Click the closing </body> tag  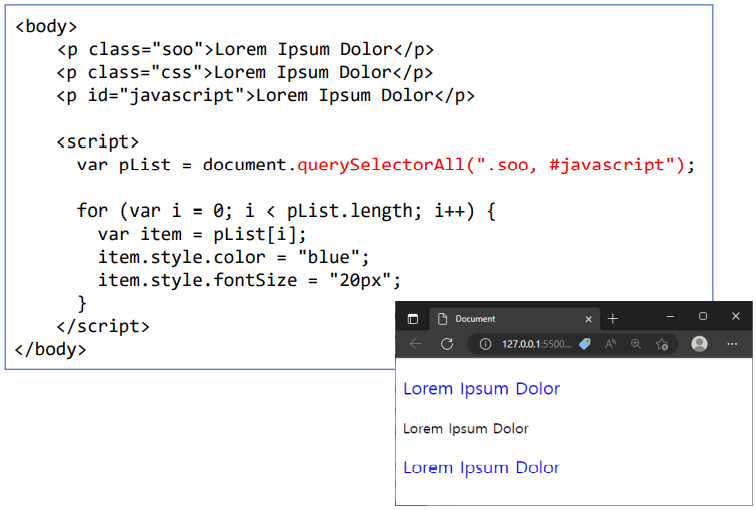click(51, 349)
